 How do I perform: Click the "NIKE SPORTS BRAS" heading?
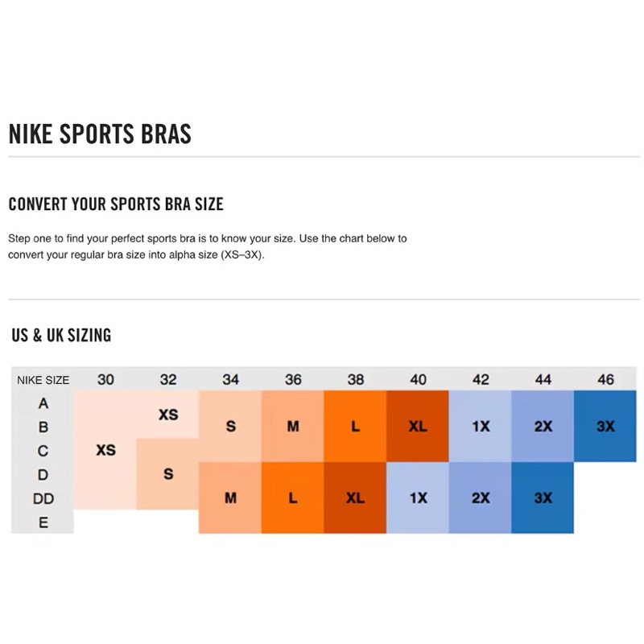[100, 134]
